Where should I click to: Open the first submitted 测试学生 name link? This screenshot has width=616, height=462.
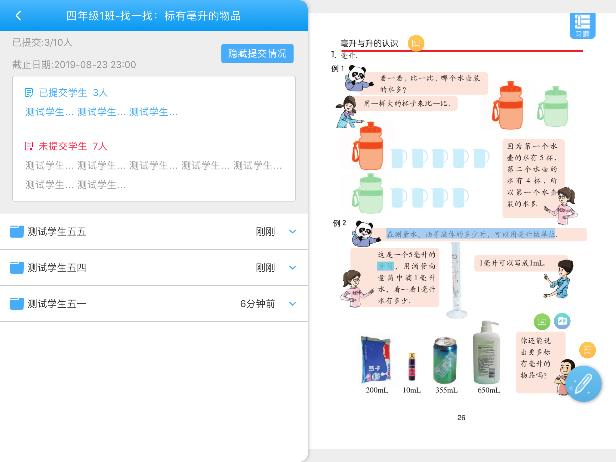[x=50, y=112]
